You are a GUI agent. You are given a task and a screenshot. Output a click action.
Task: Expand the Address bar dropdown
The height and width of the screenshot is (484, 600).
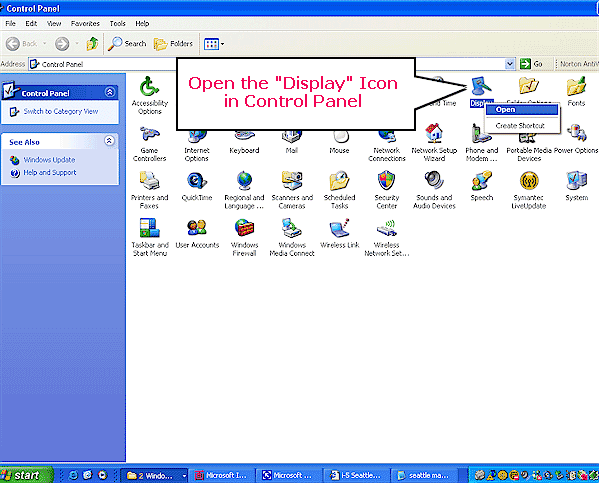(x=509, y=64)
